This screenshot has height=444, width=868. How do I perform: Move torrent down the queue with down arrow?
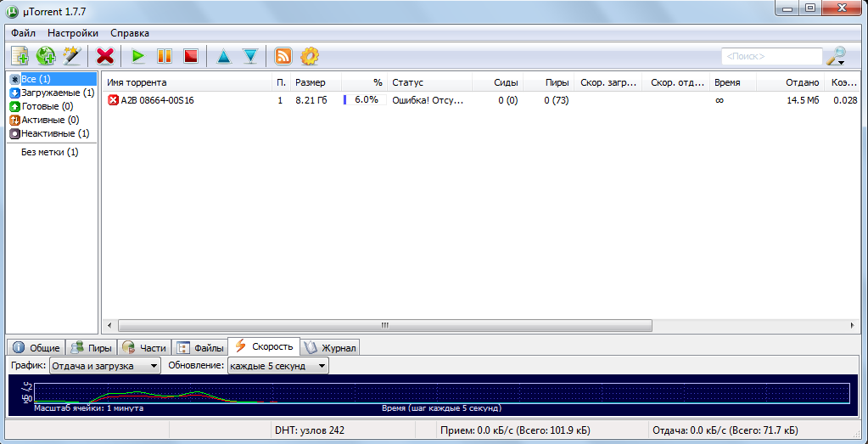click(251, 56)
